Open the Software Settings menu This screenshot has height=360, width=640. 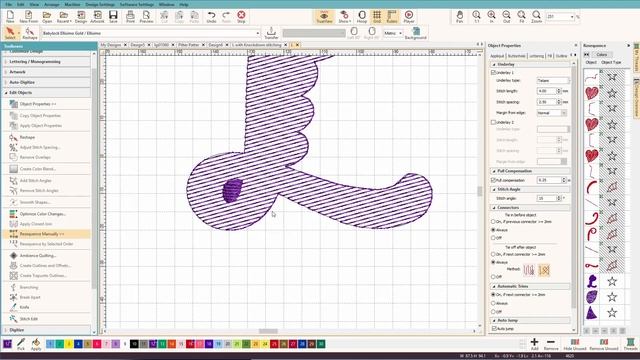tap(137, 4)
